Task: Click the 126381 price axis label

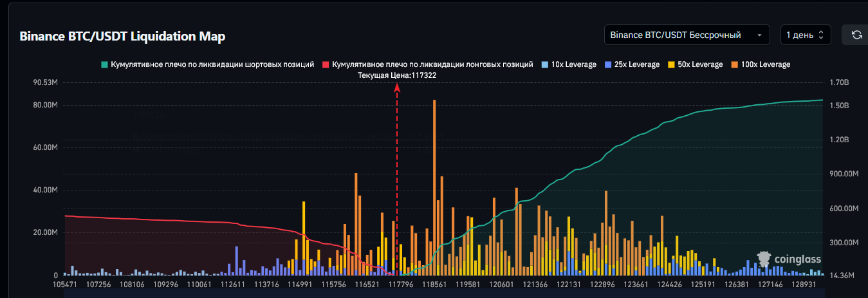Action: (x=737, y=284)
